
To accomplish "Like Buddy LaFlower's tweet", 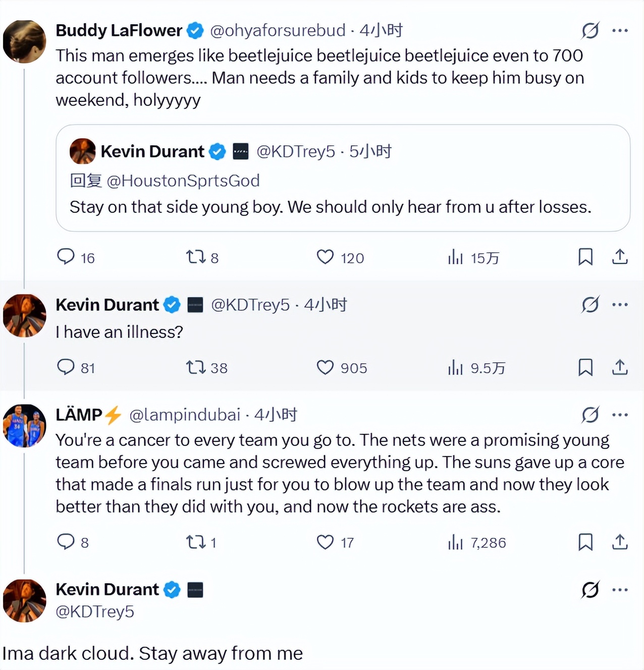I will [x=325, y=257].
